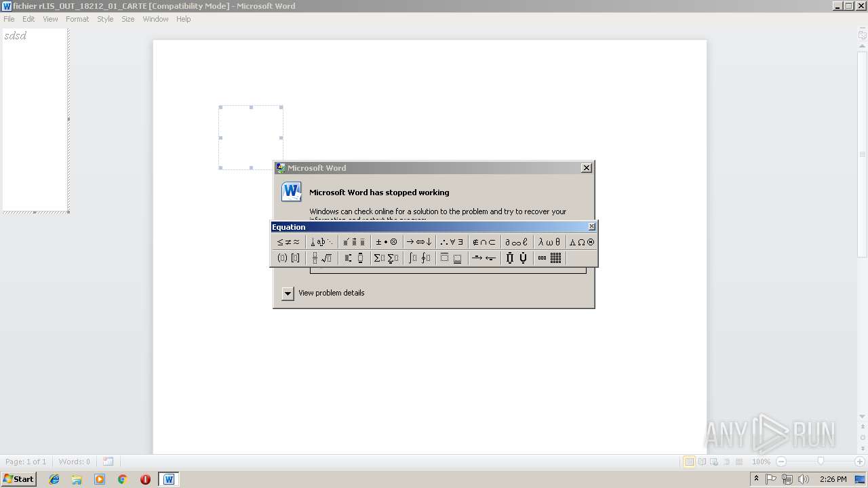This screenshot has width=868, height=488.
Task: Select Outline view icon in status bar
Action: (x=726, y=462)
